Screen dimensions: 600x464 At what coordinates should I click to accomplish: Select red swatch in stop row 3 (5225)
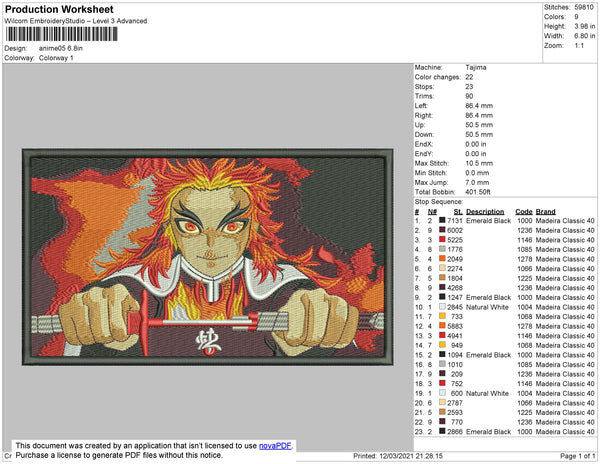click(x=442, y=240)
